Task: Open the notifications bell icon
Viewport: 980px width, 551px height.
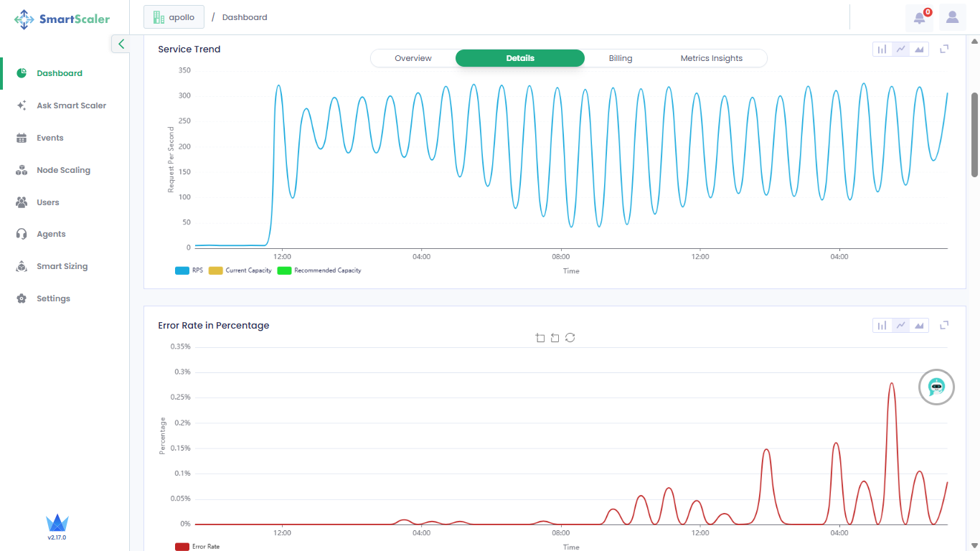Action: click(x=919, y=18)
